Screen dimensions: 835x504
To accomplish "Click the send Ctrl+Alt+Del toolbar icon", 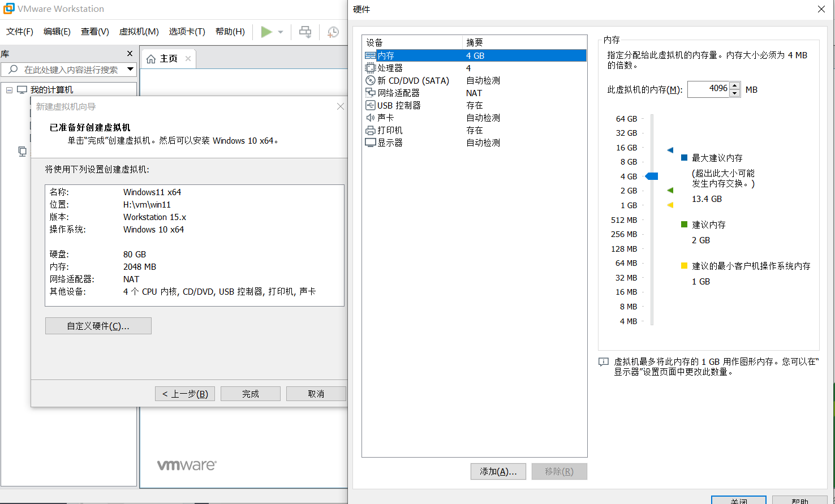I will point(305,32).
